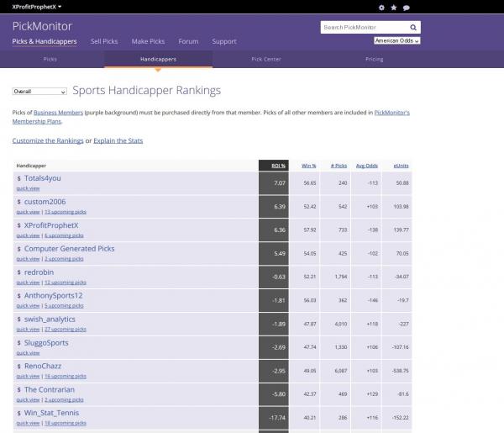Click the dollar icon beside Totals4you
Screen dimensions: 504x433
(19, 178)
